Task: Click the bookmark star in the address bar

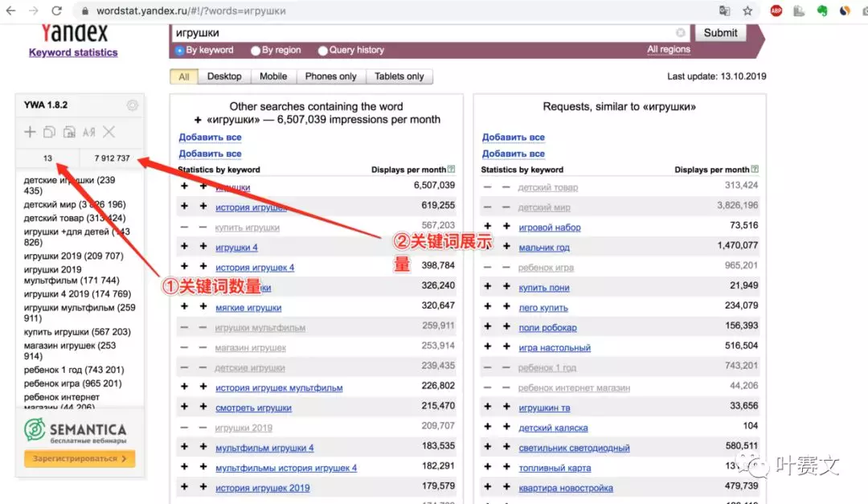Action: point(748,10)
